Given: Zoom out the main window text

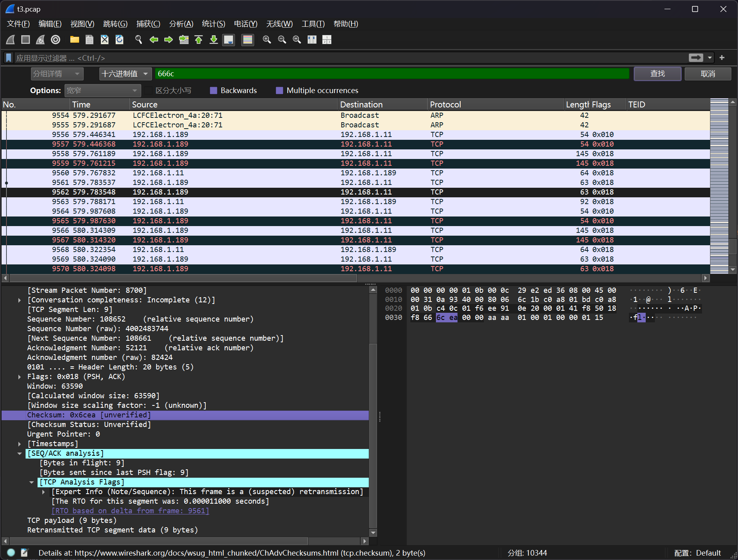Looking at the screenshot, I should [282, 40].
